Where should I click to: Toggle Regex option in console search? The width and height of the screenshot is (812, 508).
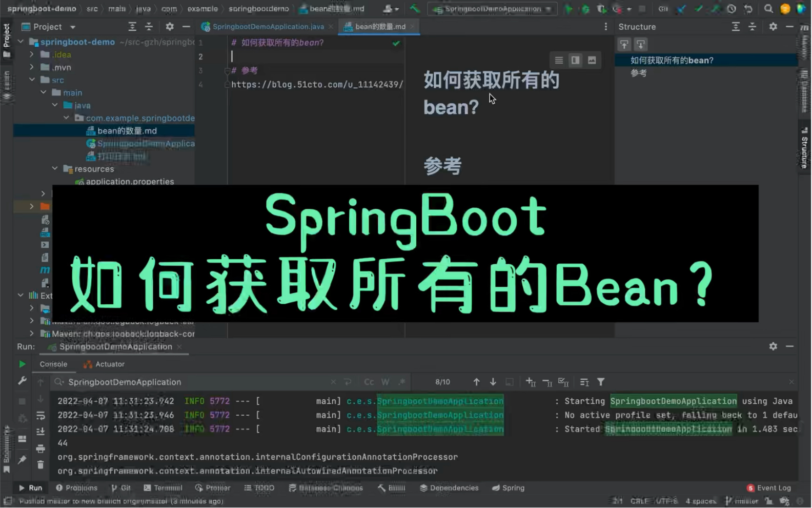(x=402, y=382)
